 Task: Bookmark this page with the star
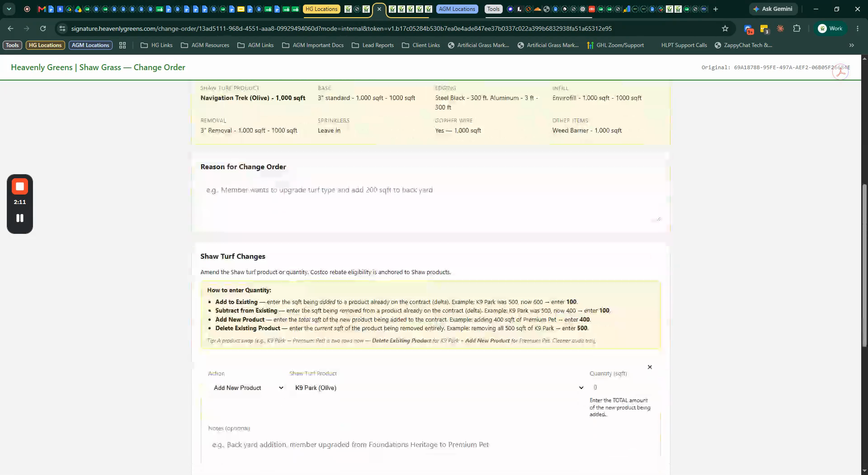tap(725, 28)
